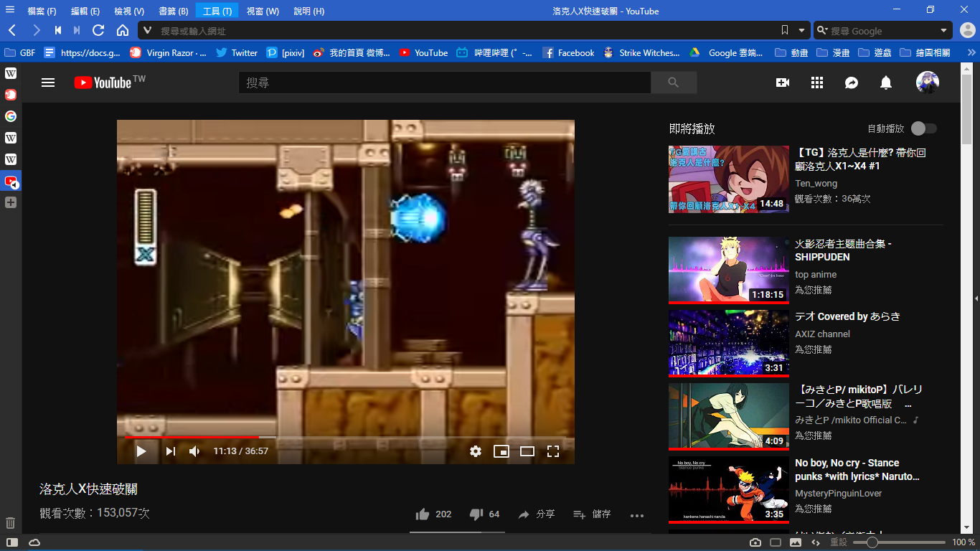
Task: Open the Twitter bookmark
Action: coord(237,52)
